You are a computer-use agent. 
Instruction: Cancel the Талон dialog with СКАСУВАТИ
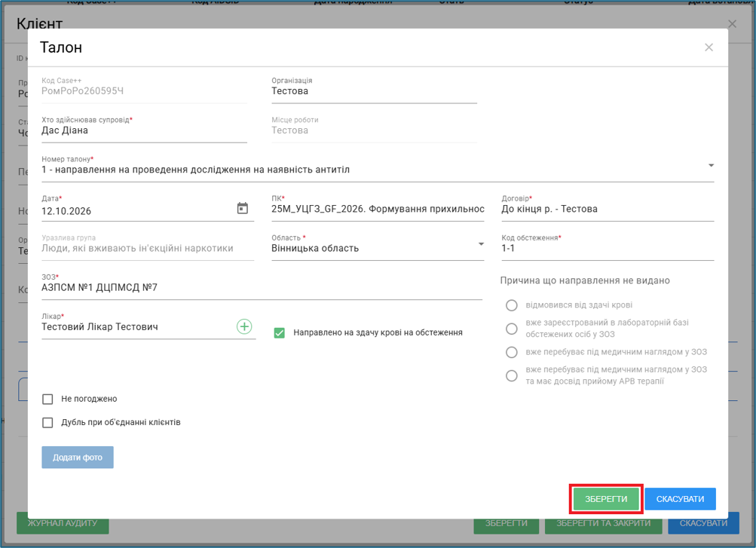click(680, 499)
